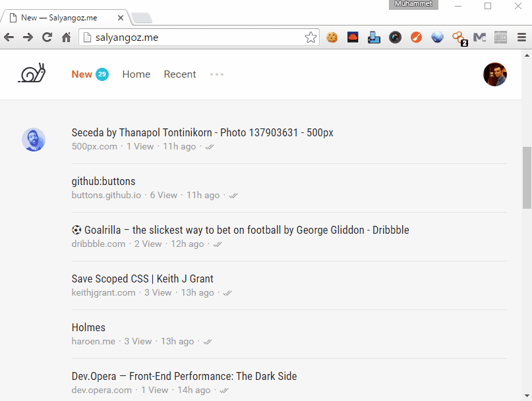Screen dimensions: 532x401
Task: Click the page scrollbar thumb
Action: click(x=527, y=178)
